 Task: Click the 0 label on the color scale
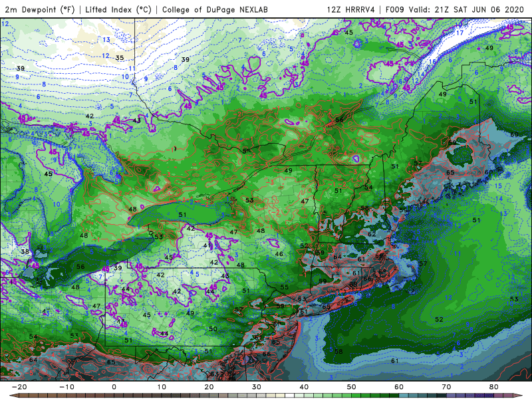(x=114, y=387)
